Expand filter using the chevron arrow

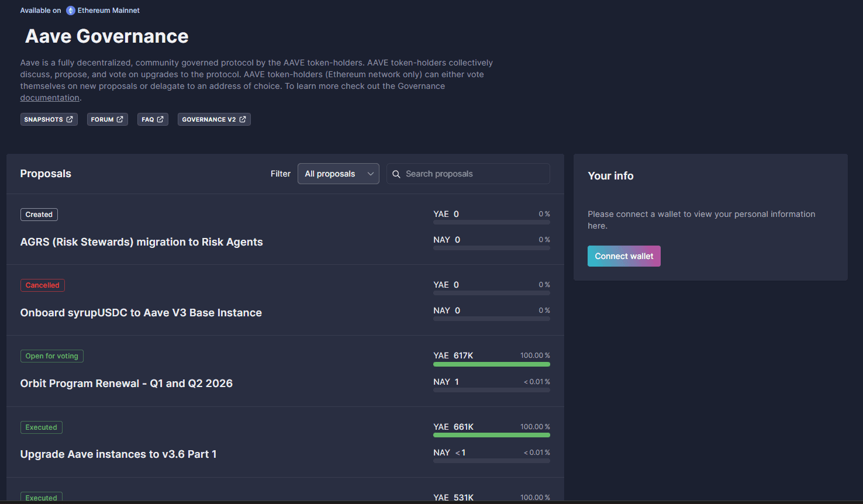pos(370,174)
